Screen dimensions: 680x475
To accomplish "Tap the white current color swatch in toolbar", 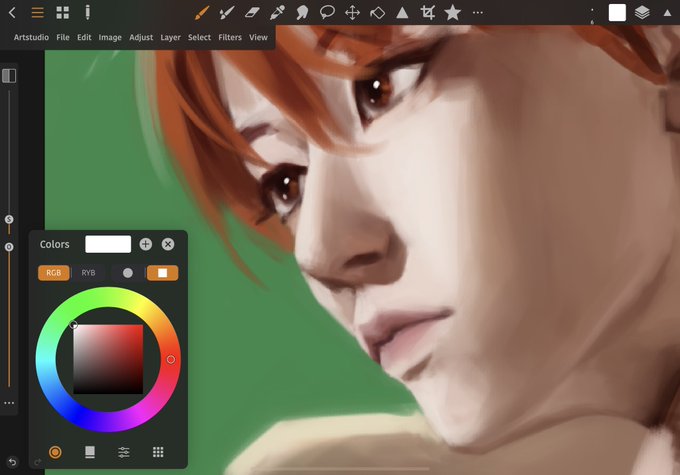I will coord(617,13).
